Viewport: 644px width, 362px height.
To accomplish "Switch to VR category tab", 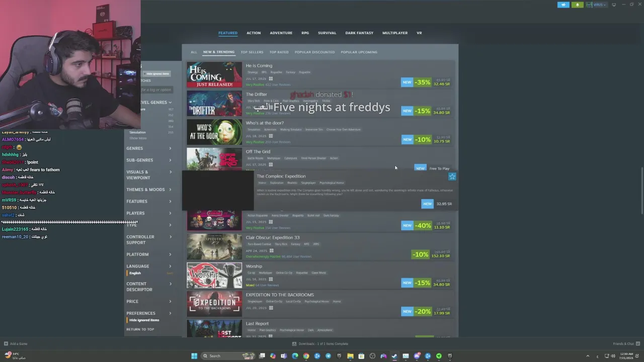I will [x=419, y=33].
